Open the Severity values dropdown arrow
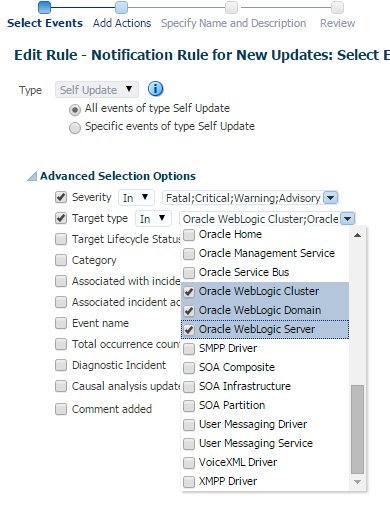 coord(331,198)
